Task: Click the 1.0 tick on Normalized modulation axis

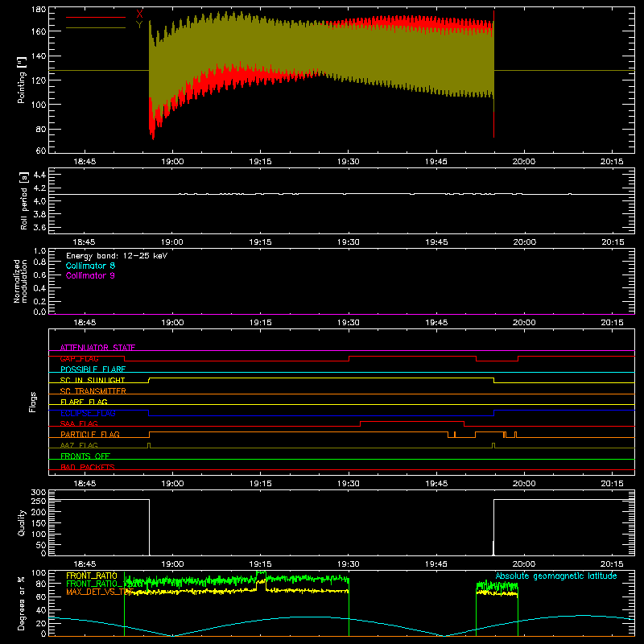Action: point(39,250)
